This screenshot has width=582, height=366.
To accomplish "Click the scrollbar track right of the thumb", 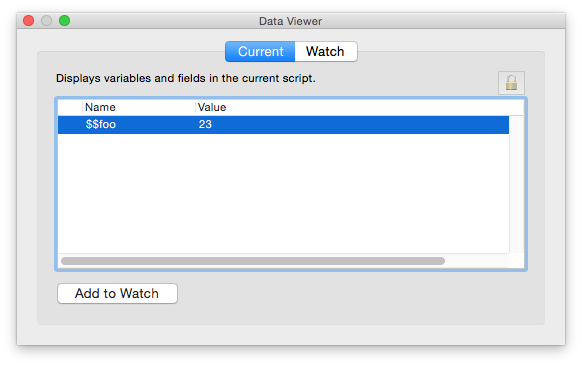I will (x=477, y=261).
